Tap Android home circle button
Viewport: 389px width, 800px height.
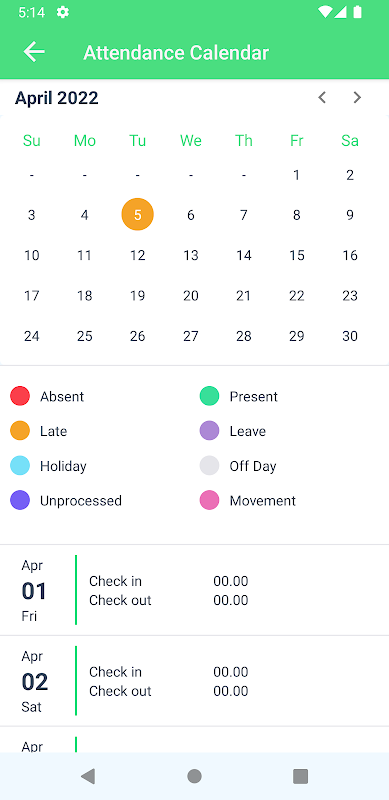194,776
